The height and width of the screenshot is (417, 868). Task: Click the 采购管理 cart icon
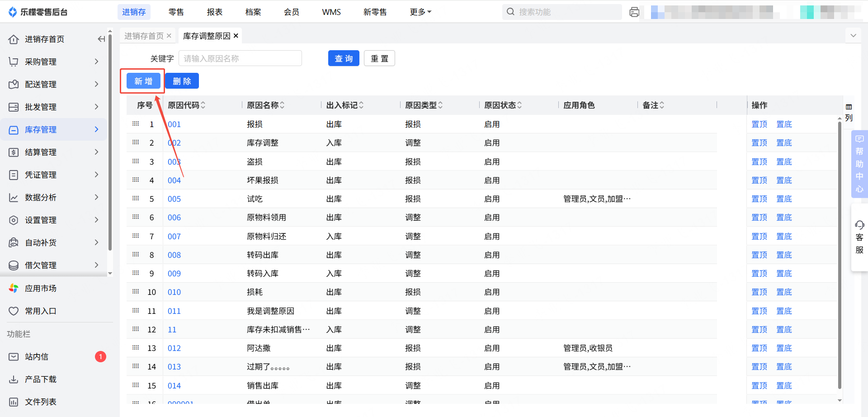pyautogui.click(x=14, y=62)
